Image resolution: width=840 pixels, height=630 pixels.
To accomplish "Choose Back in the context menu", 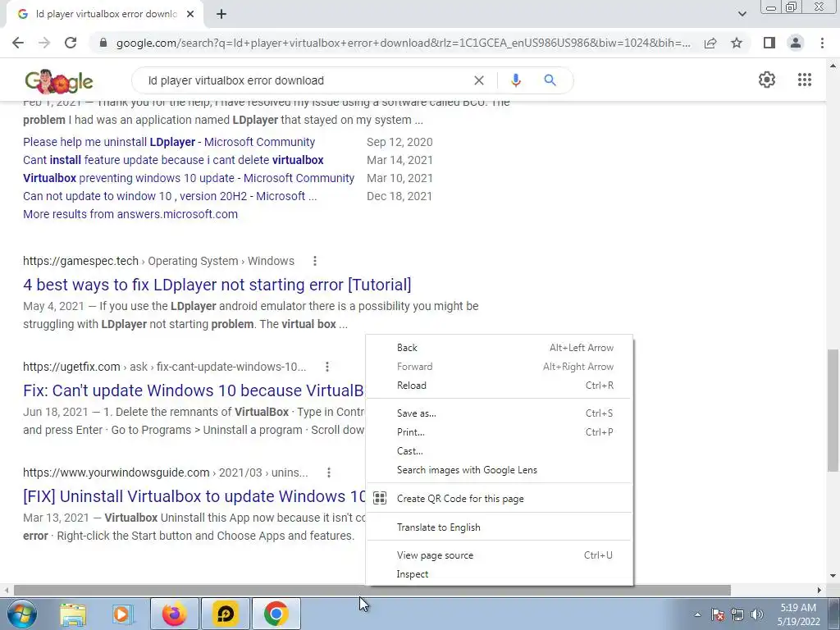I will 500,348.
